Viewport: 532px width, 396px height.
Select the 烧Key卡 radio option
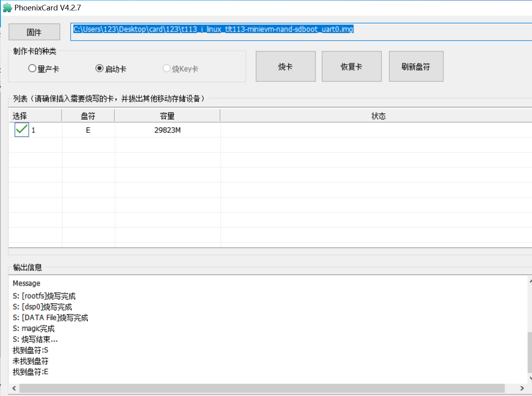167,68
